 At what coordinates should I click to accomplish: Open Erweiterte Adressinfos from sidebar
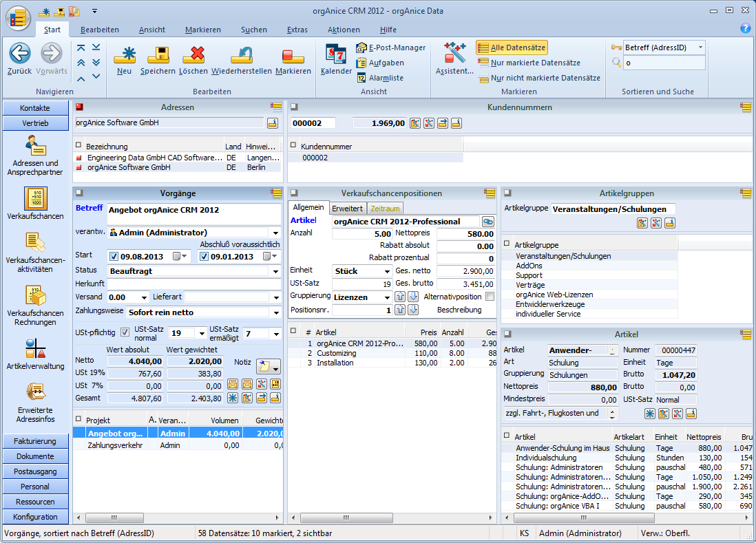click(x=35, y=403)
